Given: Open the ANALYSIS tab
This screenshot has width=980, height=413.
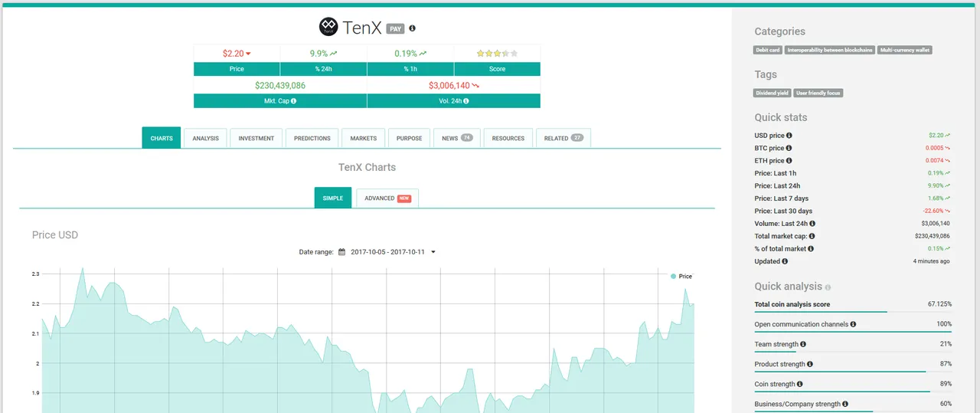Looking at the screenshot, I should (205, 138).
